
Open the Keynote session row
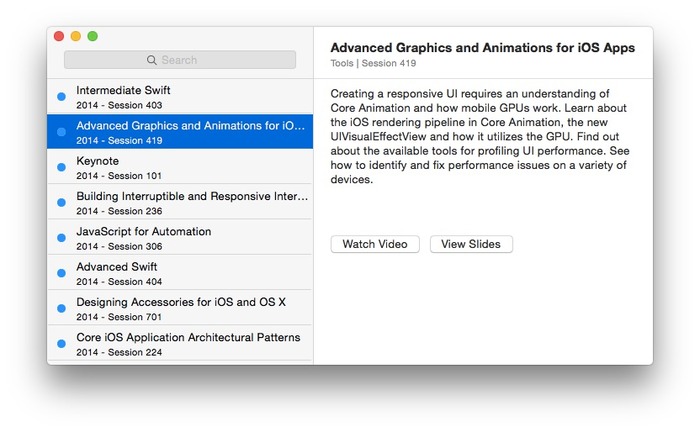coord(180,167)
